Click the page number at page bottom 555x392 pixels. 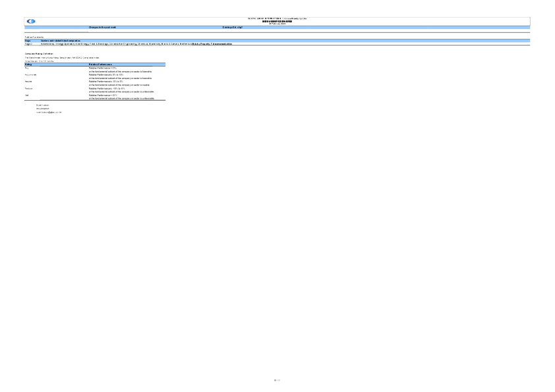[x=277, y=380]
